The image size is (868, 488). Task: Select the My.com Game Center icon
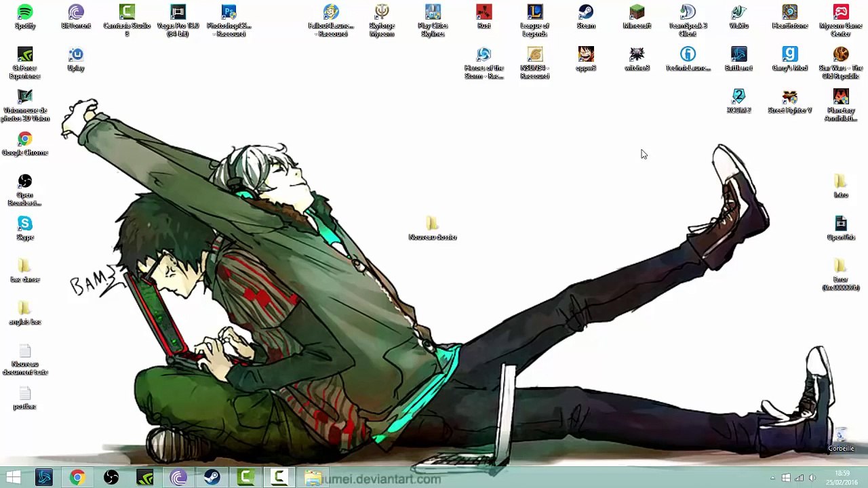[841, 20]
